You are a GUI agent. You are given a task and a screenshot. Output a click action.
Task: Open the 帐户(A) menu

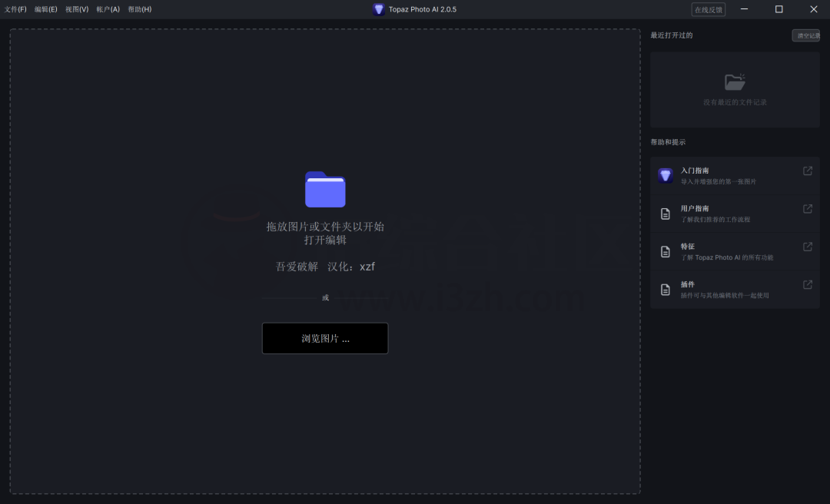coord(108,9)
